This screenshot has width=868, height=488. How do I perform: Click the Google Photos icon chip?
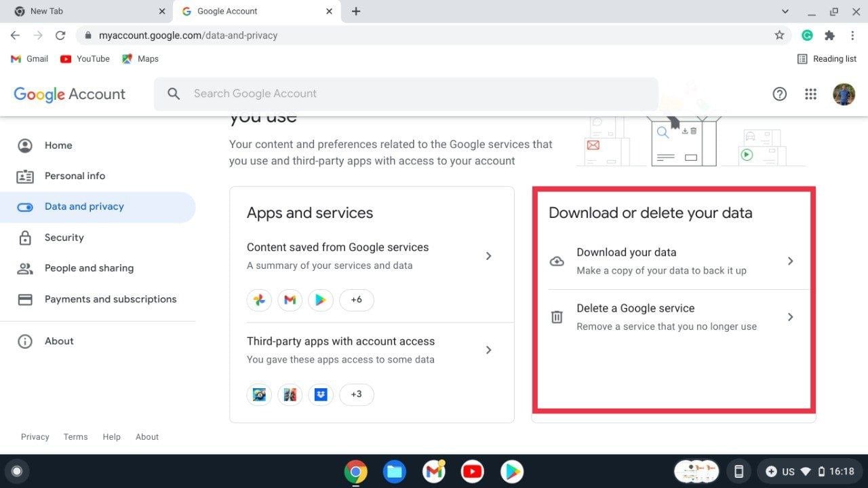[259, 300]
